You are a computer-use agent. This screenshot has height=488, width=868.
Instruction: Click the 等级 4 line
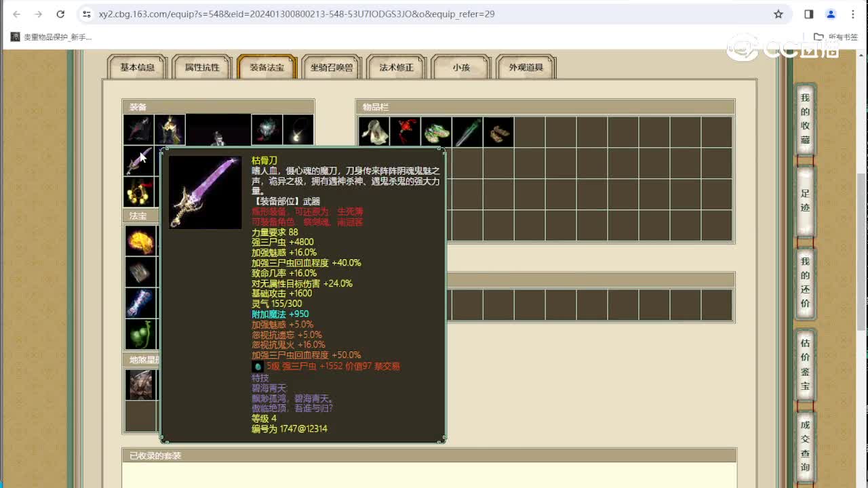tap(264, 419)
